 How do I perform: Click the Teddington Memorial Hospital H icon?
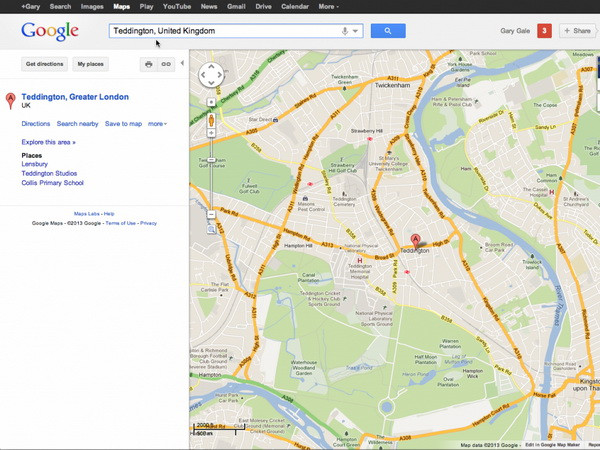pyautogui.click(x=360, y=261)
